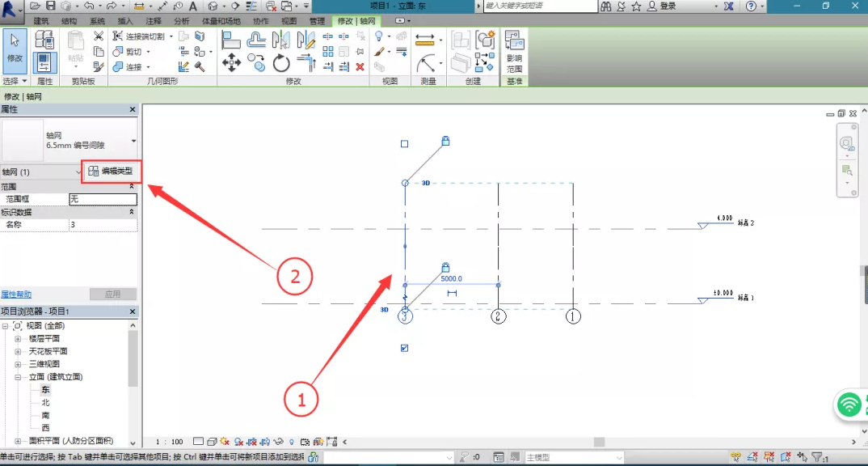Click the 登录 sign-in button
Image resolution: width=868 pixels, height=466 pixels.
click(662, 6)
